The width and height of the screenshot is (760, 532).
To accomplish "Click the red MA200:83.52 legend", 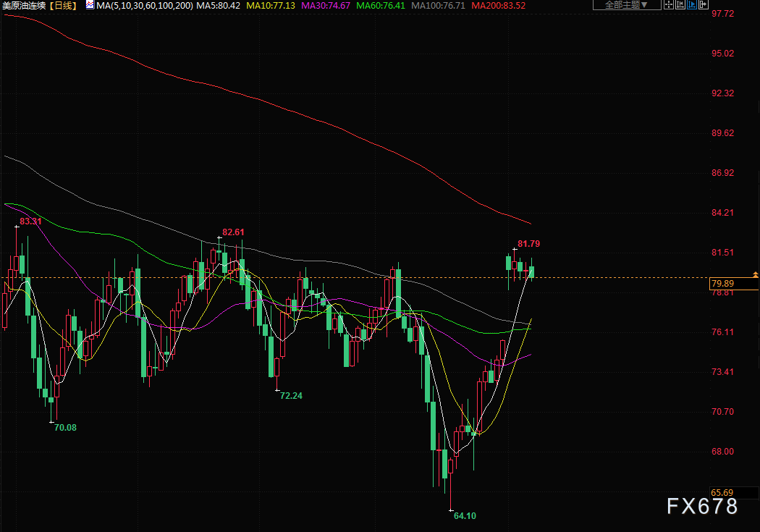I will point(498,6).
